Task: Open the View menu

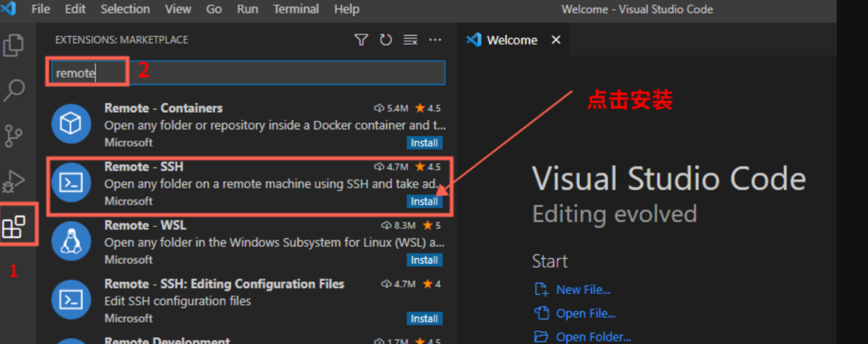Action: tap(178, 9)
